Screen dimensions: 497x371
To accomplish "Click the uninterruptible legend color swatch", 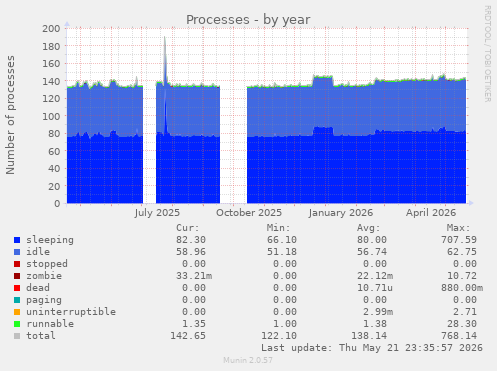I will (x=17, y=312).
